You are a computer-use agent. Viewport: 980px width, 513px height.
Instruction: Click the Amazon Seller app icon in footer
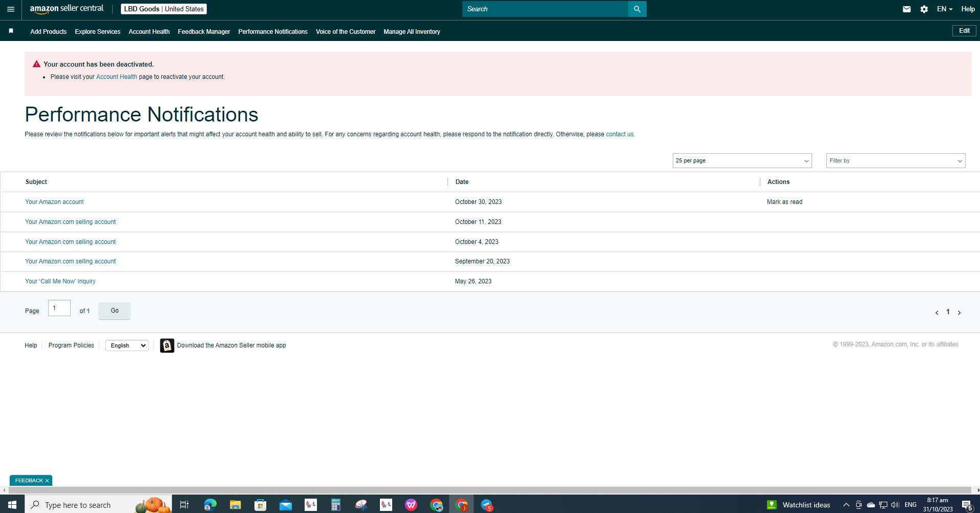tap(167, 345)
